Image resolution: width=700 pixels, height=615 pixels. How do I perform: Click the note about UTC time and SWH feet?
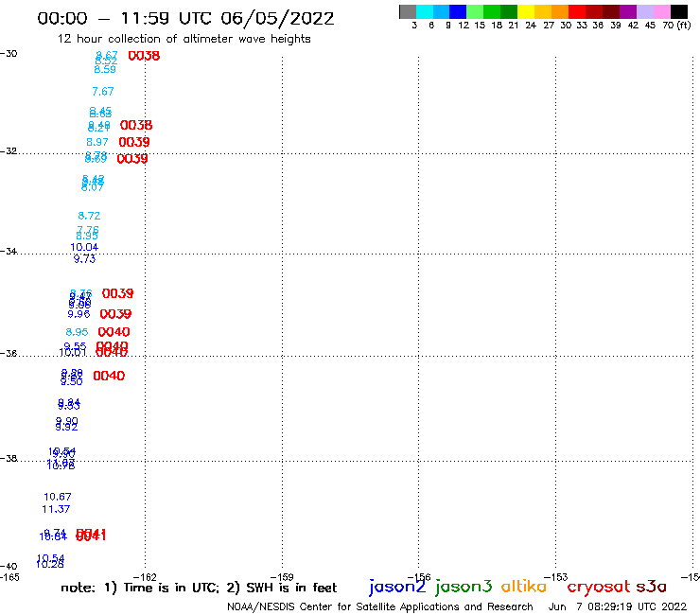199,588
